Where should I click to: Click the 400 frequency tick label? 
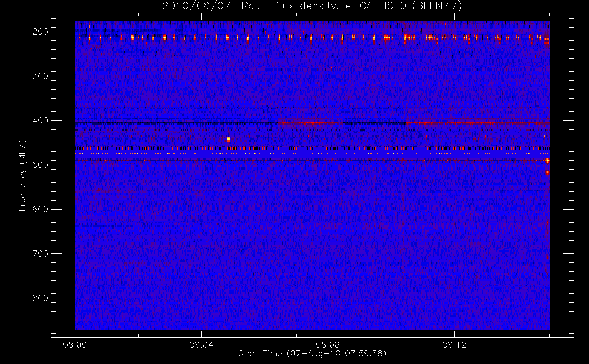point(40,120)
